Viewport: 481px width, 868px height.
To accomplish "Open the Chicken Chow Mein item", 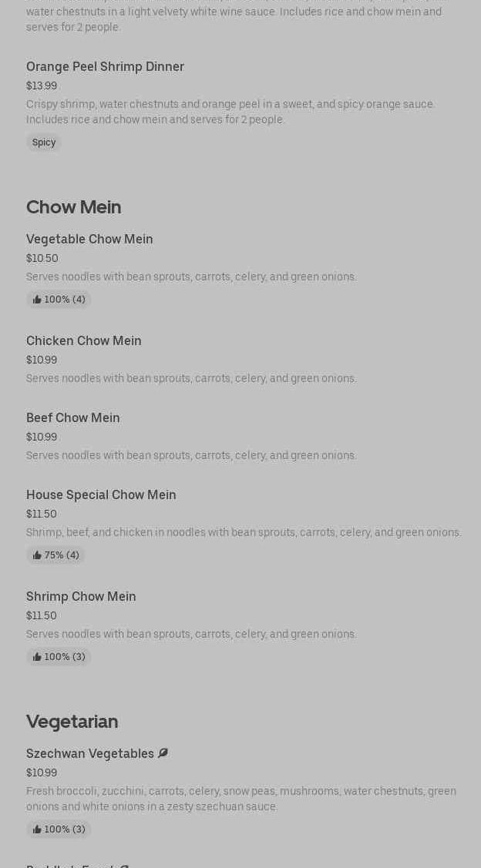I will [x=84, y=341].
